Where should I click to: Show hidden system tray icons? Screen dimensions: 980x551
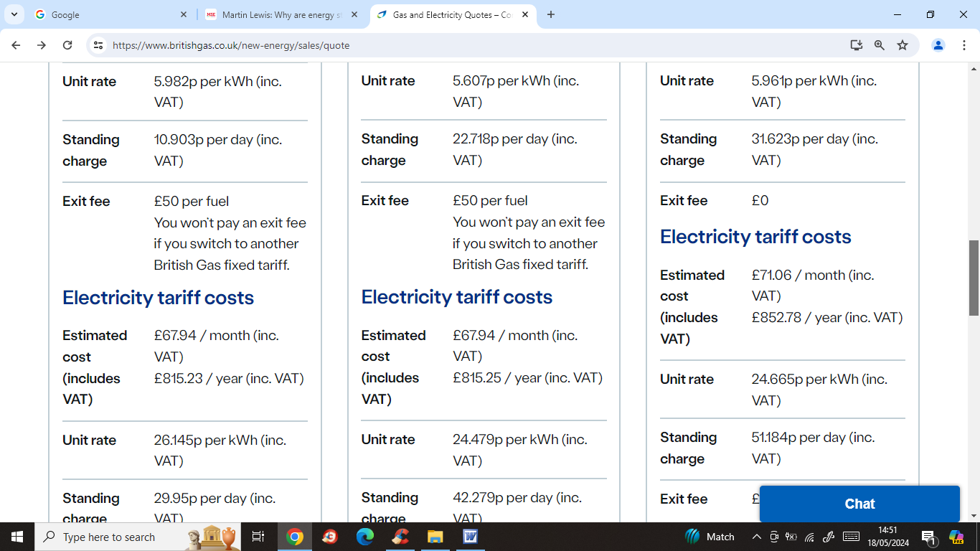756,537
